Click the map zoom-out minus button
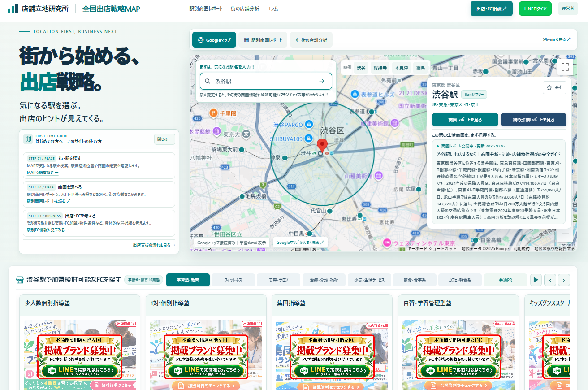 [565, 234]
